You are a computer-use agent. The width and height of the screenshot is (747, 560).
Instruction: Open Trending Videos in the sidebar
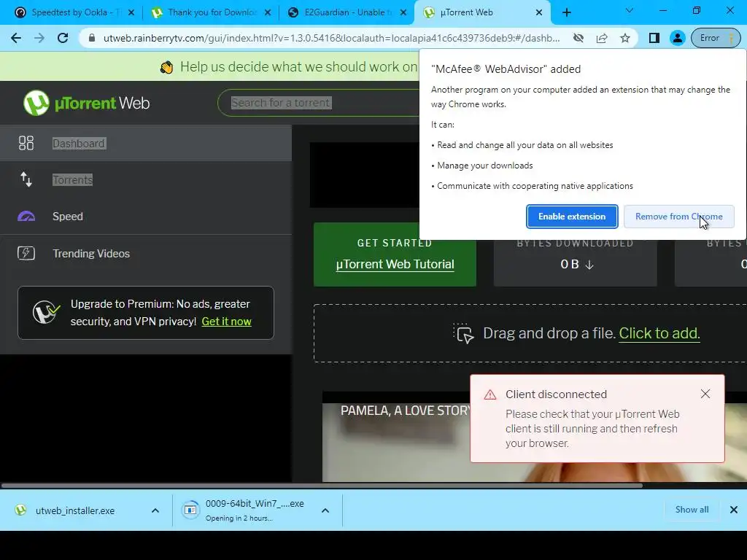point(146,253)
